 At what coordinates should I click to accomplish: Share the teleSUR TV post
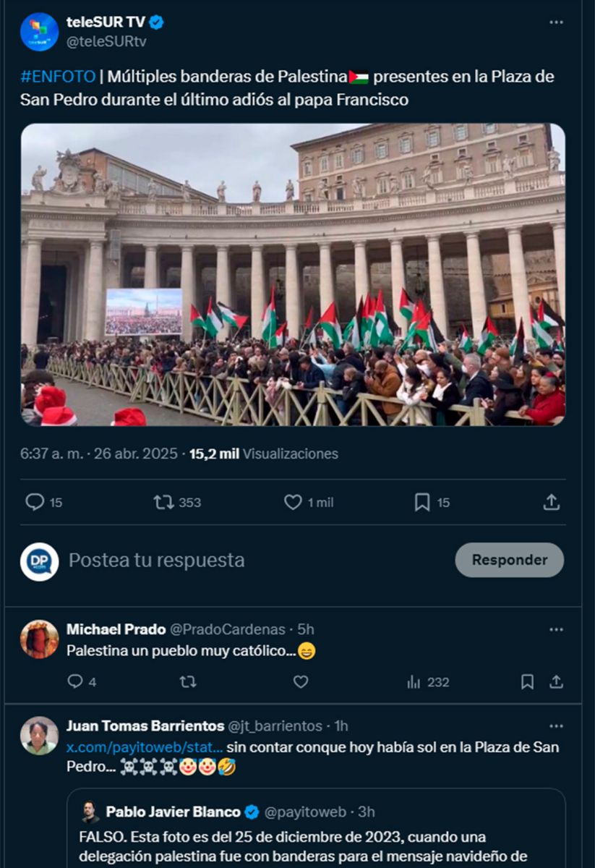(x=552, y=502)
